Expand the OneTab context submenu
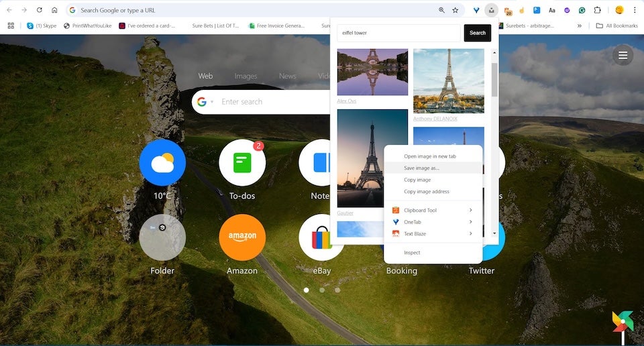Image resolution: width=644 pixels, height=346 pixels. point(433,222)
